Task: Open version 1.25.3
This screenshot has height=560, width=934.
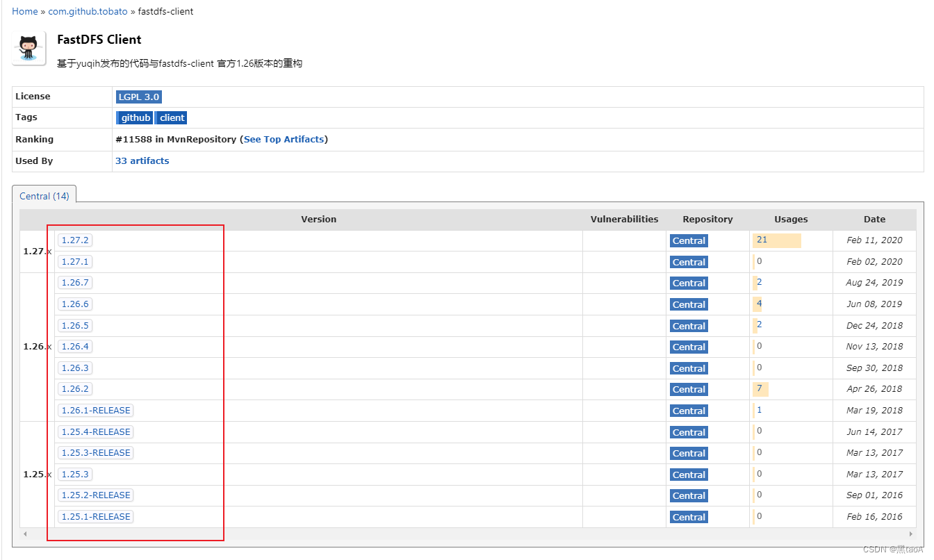Action: point(75,474)
